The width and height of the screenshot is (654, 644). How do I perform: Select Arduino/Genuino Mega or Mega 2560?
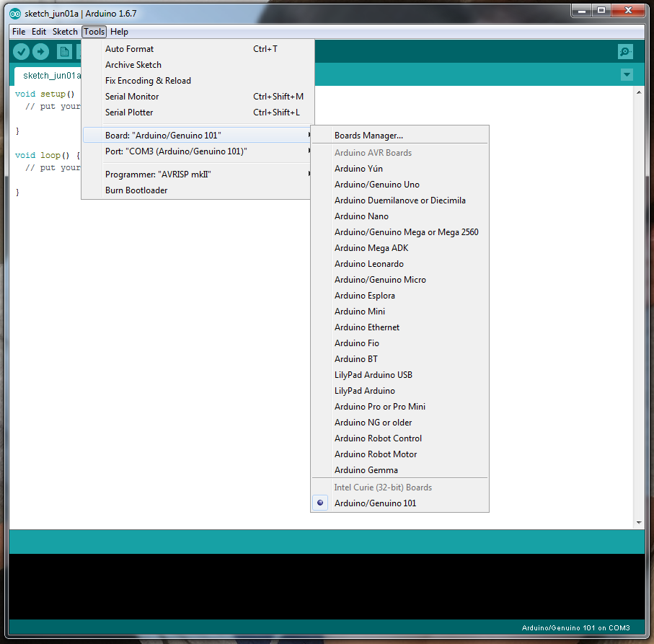click(x=399, y=232)
